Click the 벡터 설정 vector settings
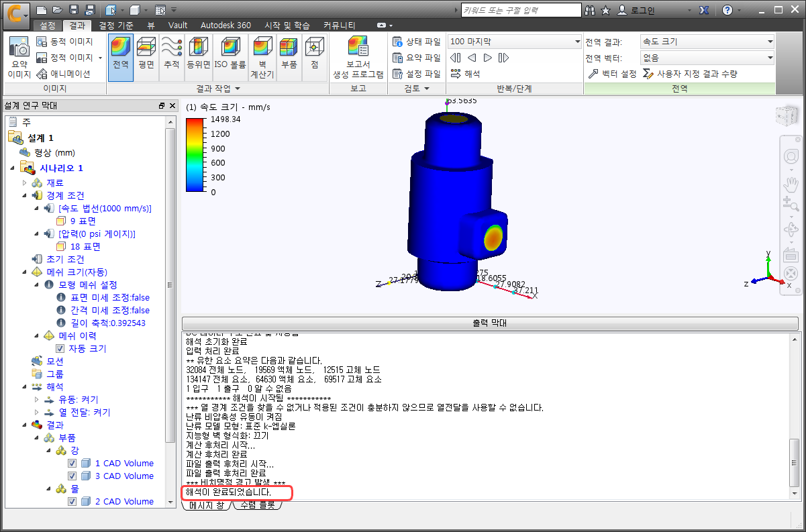 [x=612, y=74]
